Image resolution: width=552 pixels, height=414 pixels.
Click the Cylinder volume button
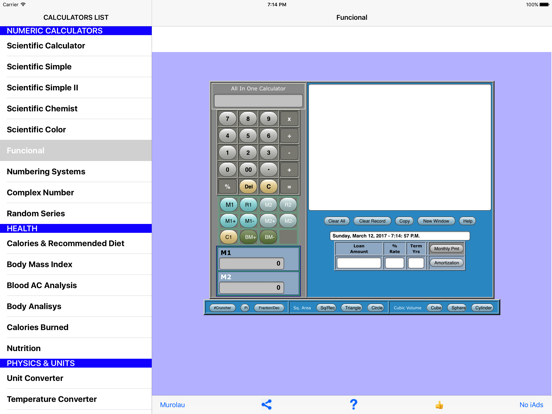click(x=483, y=308)
